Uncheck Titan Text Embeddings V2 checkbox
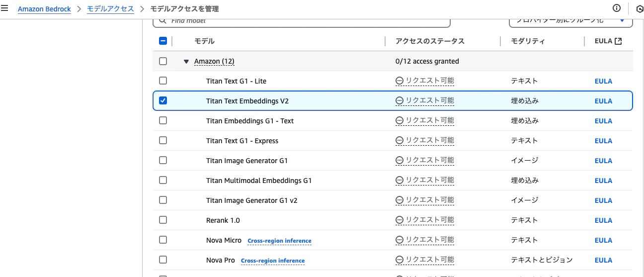Image resolution: width=644 pixels, height=277 pixels. [x=163, y=100]
